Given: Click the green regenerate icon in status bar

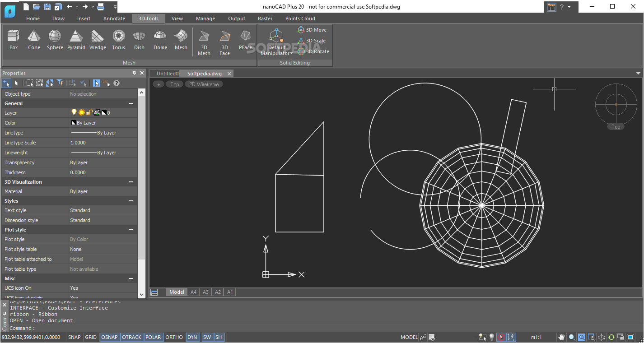Looking at the screenshot, I should pyautogui.click(x=611, y=337).
